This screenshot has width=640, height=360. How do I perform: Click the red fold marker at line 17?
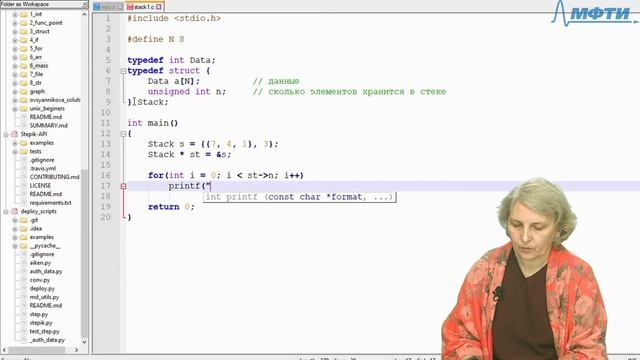(x=123, y=186)
